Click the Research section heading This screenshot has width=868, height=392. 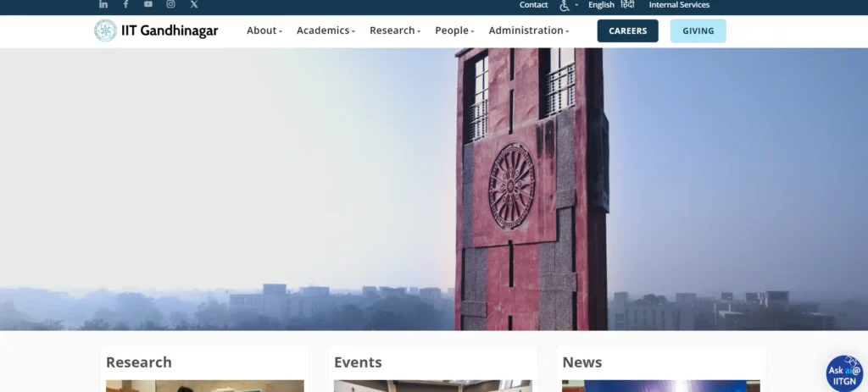tap(139, 362)
